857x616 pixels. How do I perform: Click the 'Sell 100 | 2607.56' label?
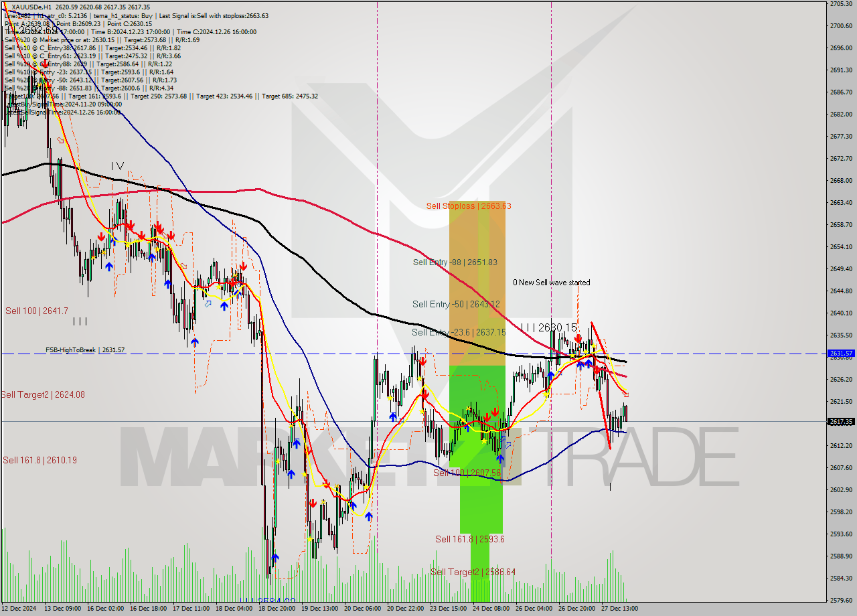click(467, 473)
